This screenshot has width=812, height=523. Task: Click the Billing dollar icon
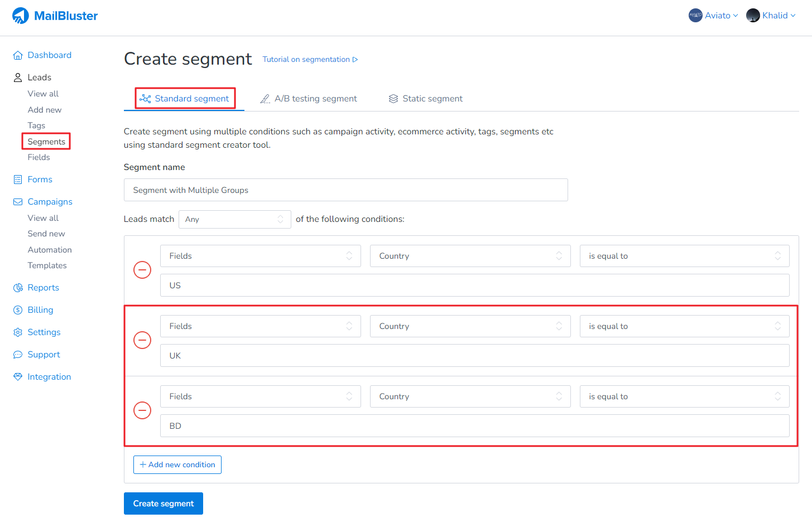(18, 310)
